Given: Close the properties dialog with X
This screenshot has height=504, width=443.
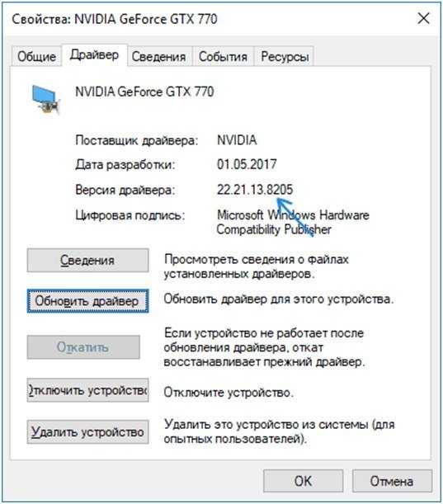Looking at the screenshot, I should pyautogui.click(x=423, y=18).
